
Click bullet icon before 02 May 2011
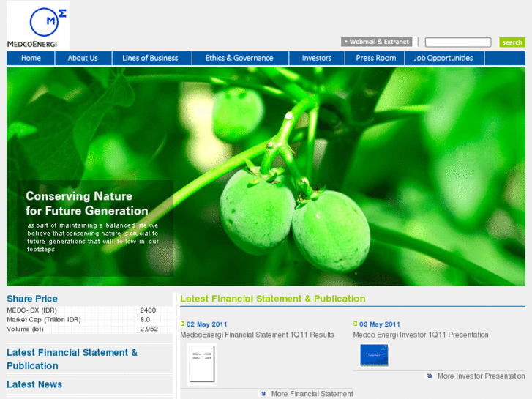coord(182,324)
